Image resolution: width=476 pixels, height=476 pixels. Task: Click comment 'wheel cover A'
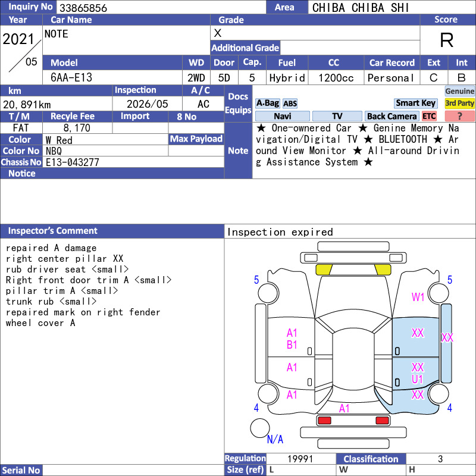[x=40, y=322]
